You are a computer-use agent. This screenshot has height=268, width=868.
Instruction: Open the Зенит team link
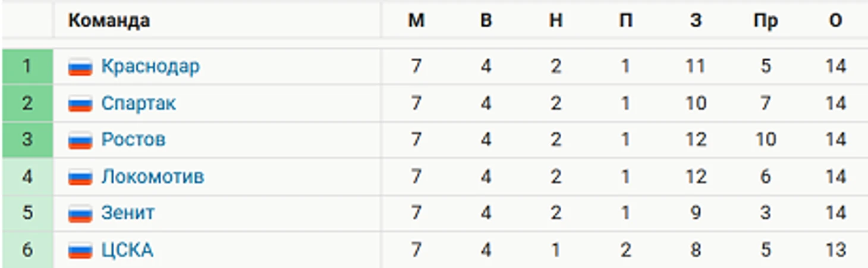point(128,213)
